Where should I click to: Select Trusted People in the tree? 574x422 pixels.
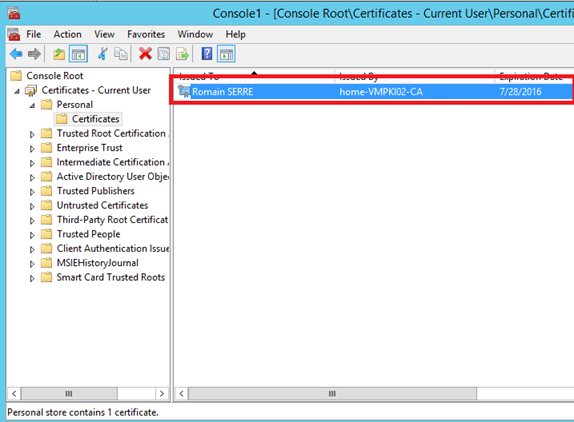click(88, 234)
